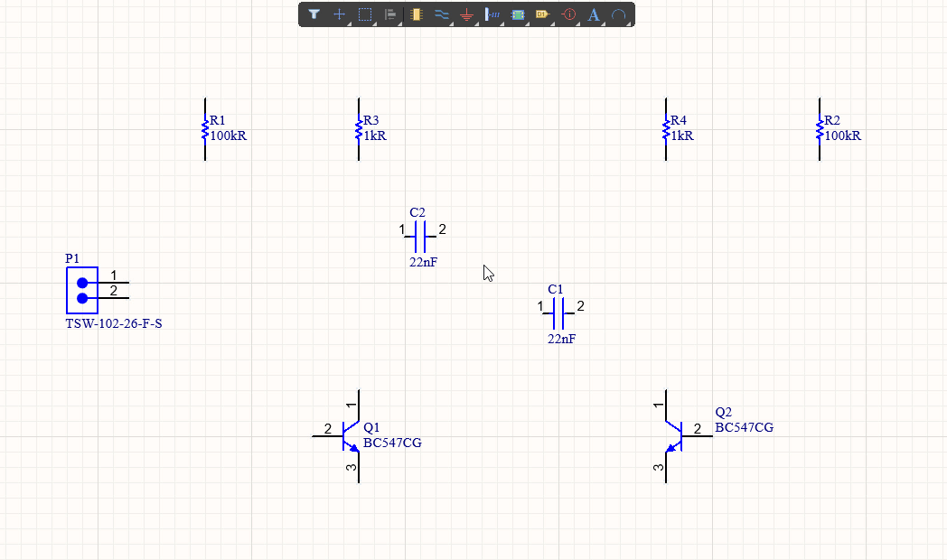Click the align objects icon
Viewport: 947px width, 560px height.
coord(390,14)
